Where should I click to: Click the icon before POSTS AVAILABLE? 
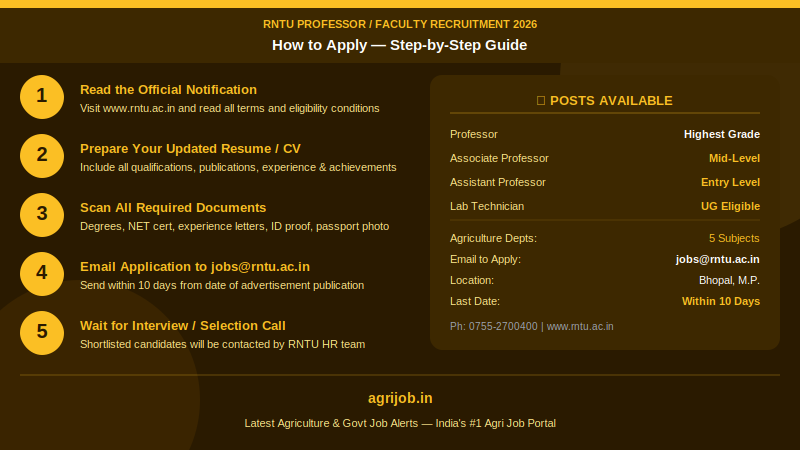541,101
